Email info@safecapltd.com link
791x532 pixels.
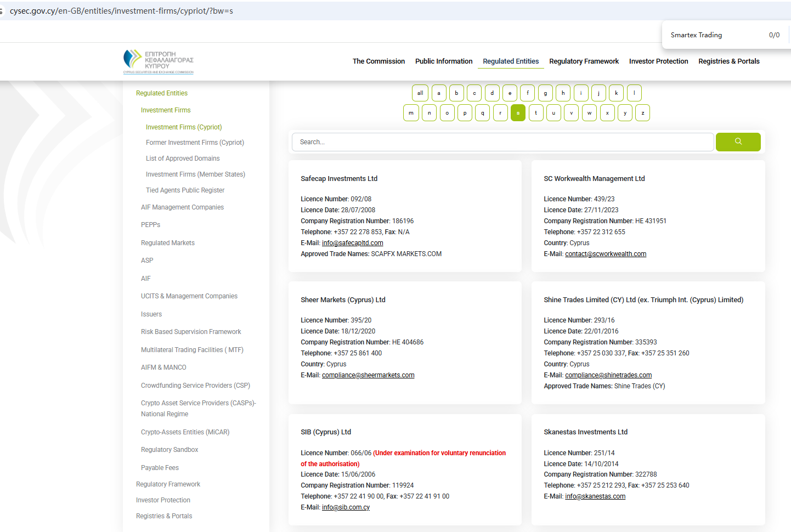352,243
